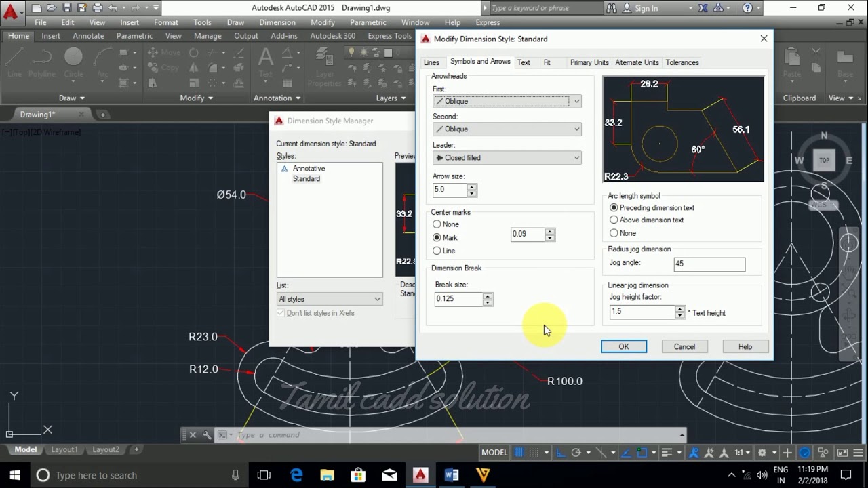
Task: Open Word from the taskbar
Action: [452, 475]
